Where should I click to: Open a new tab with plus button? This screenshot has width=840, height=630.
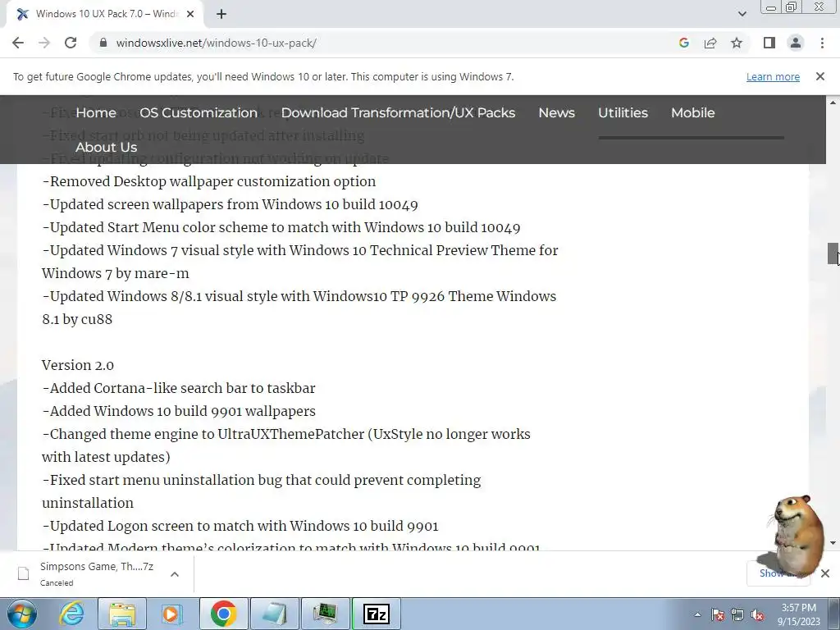(x=221, y=14)
